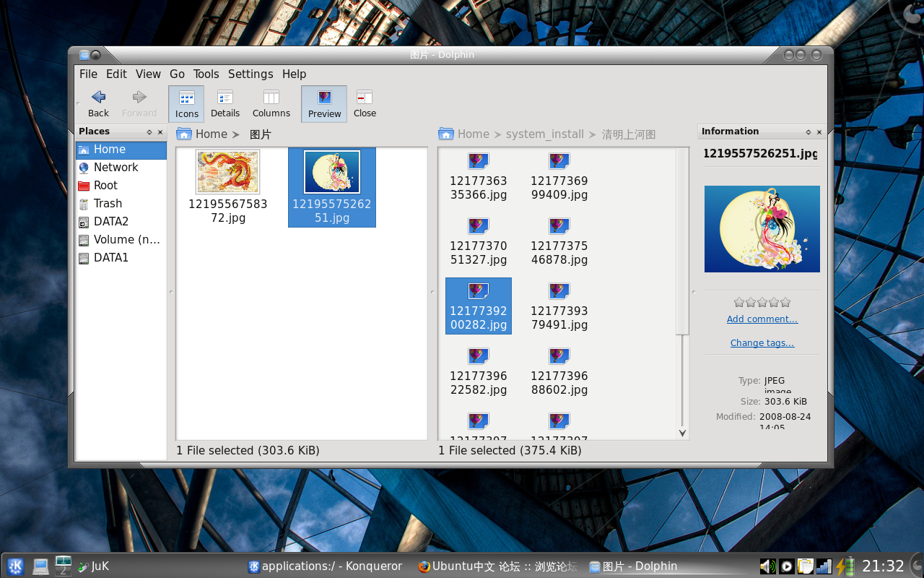Open the Help menu
This screenshot has height=578, width=924.
coord(294,74)
